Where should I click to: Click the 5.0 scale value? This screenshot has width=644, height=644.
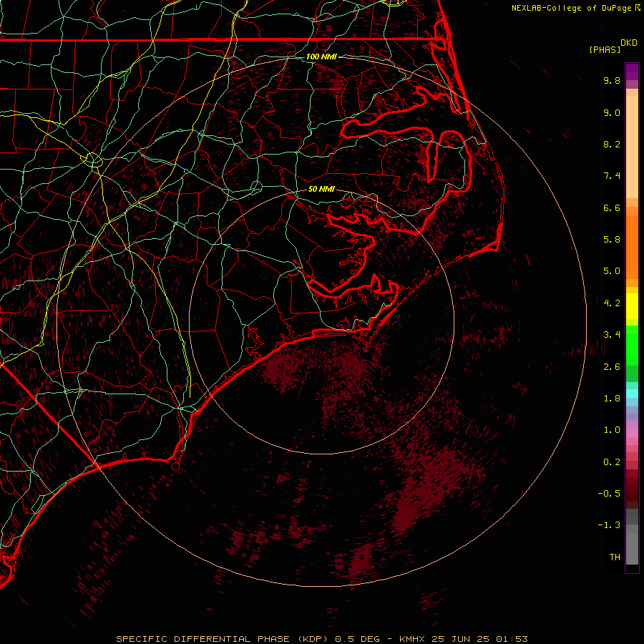[x=612, y=271]
